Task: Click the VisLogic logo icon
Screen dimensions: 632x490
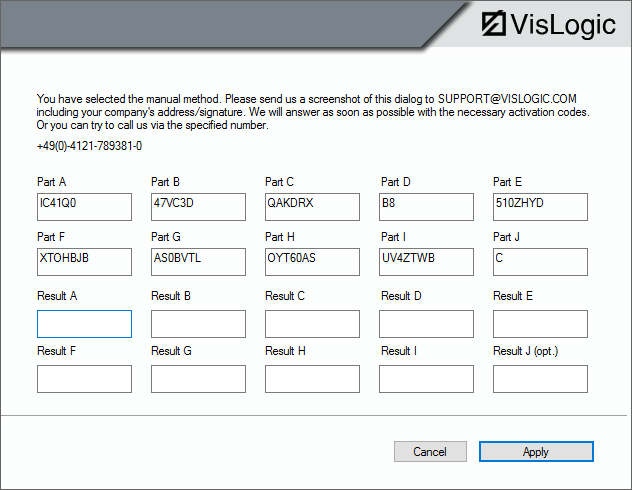Action: pos(495,24)
